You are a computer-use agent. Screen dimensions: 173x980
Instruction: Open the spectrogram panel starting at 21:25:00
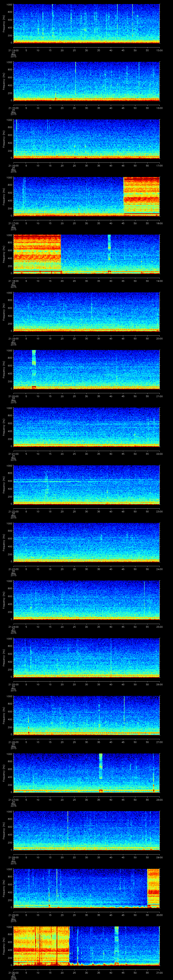click(86, 658)
